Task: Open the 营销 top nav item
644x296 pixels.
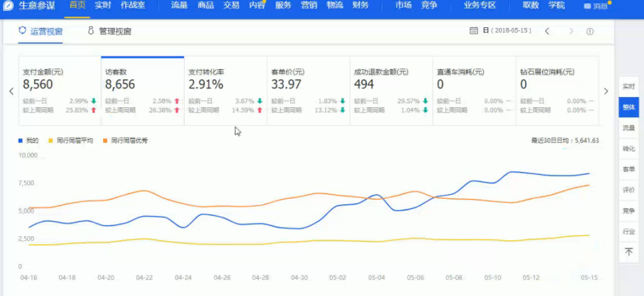Action: coord(309,5)
